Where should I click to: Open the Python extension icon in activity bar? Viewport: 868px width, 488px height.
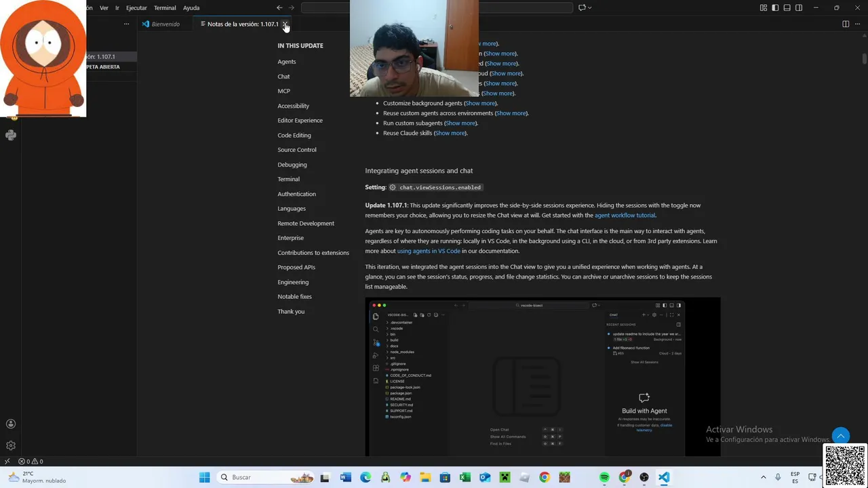11,135
